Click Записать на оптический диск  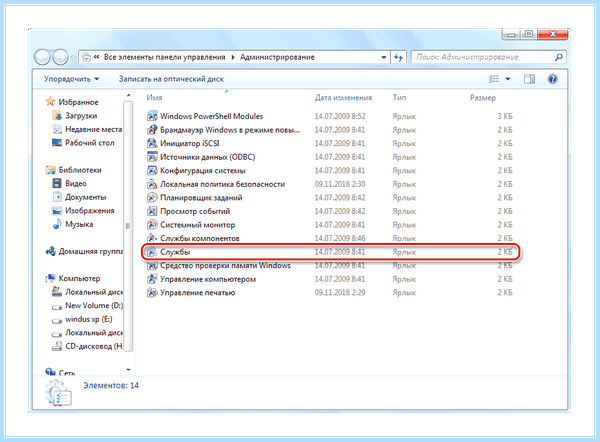tap(171, 79)
